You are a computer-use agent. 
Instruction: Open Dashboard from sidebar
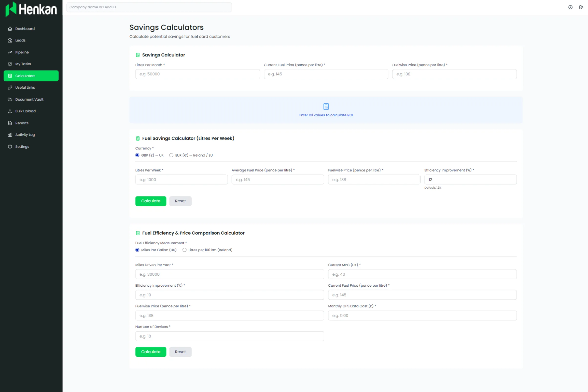(x=25, y=28)
